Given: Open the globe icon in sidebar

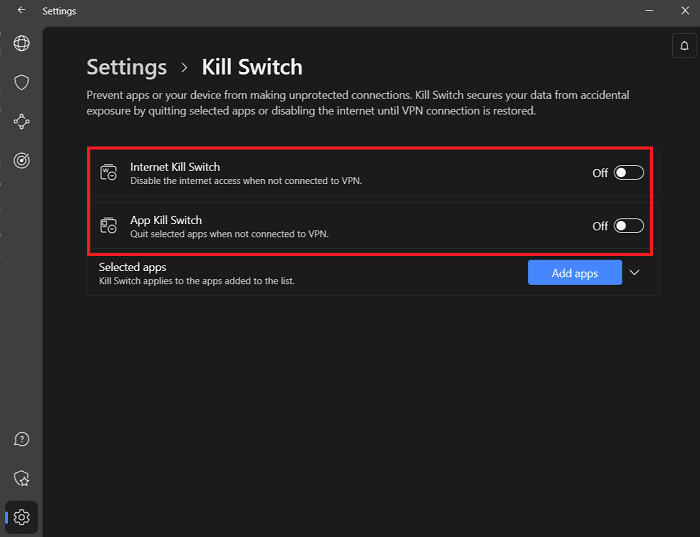Looking at the screenshot, I should pyautogui.click(x=21, y=43).
